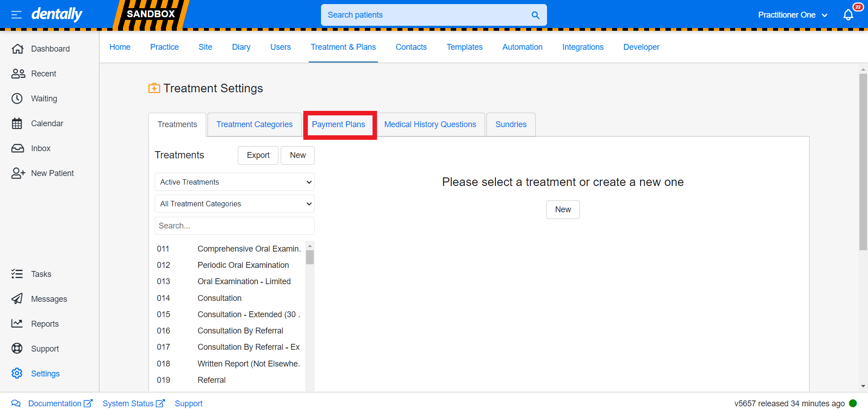
Task: Switch to the Payment Plans tab
Action: pos(338,124)
